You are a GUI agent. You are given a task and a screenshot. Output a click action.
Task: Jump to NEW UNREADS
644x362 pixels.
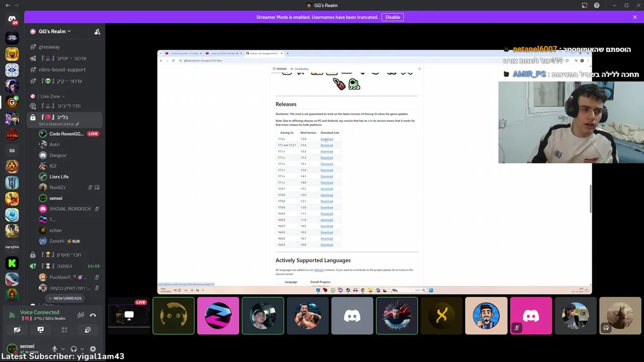pos(64,298)
